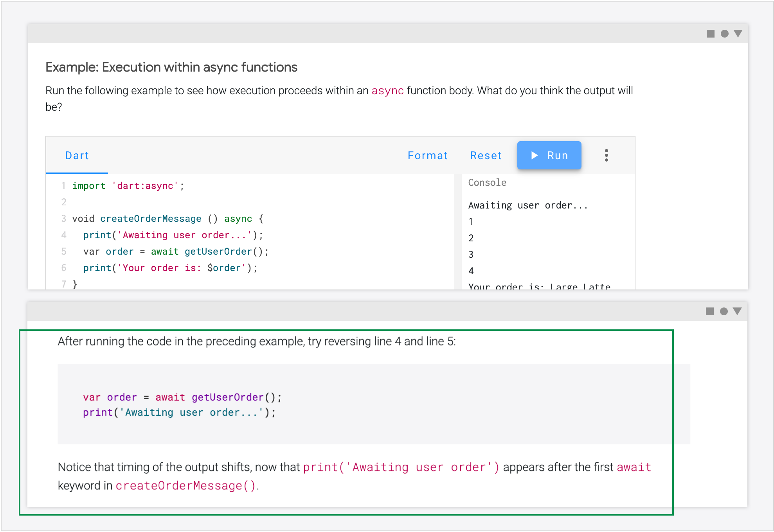Click the play icon on the Run button
Viewport: 774px width, 532px height.
(x=535, y=155)
